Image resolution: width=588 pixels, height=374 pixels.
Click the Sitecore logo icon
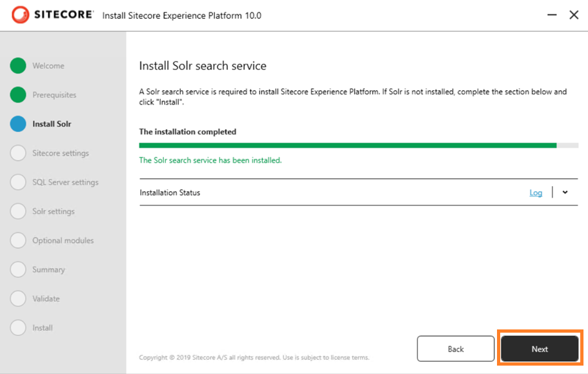tap(20, 15)
